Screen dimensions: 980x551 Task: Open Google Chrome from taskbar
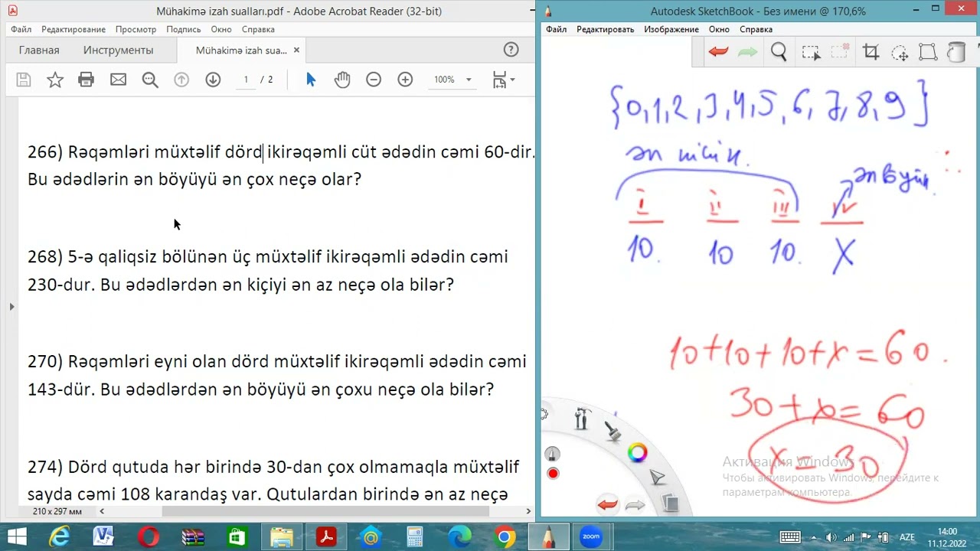(x=505, y=536)
